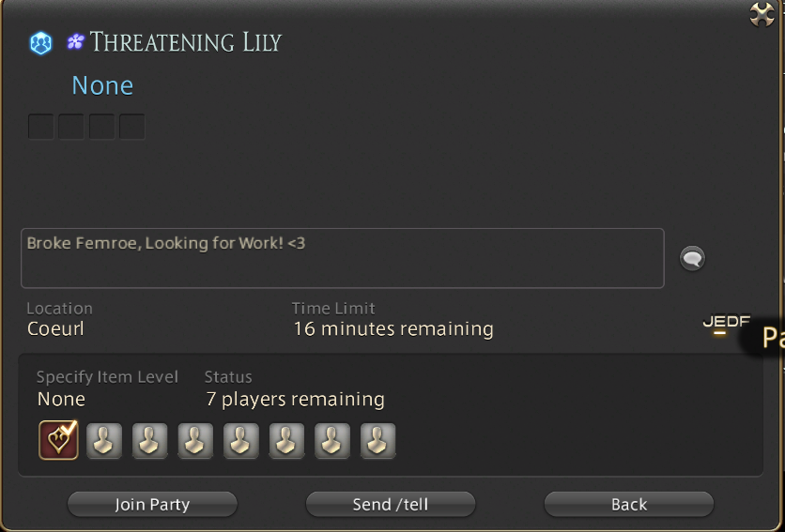The height and width of the screenshot is (532, 785).
Task: Close the party details window
Action: coord(762,14)
